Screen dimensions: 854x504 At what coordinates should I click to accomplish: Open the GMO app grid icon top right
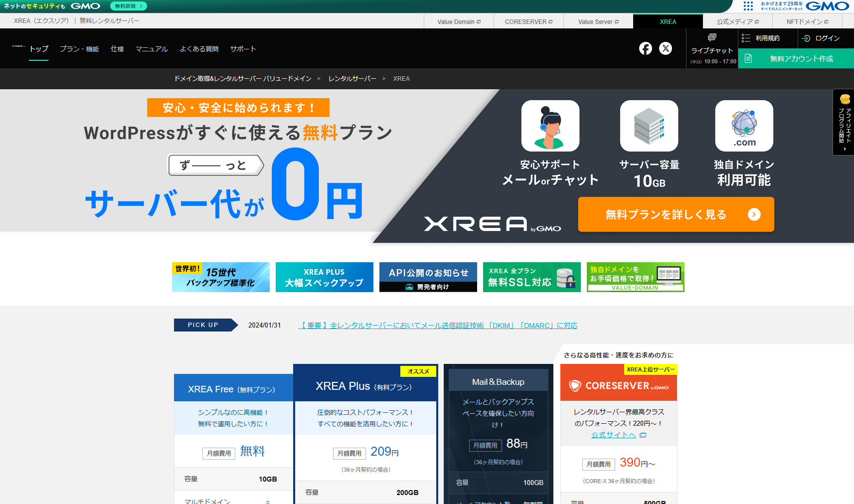(748, 6)
